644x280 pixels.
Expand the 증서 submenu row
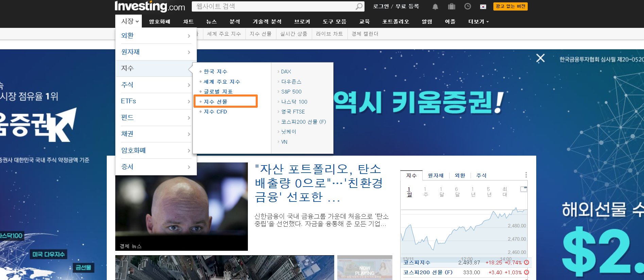click(156, 167)
